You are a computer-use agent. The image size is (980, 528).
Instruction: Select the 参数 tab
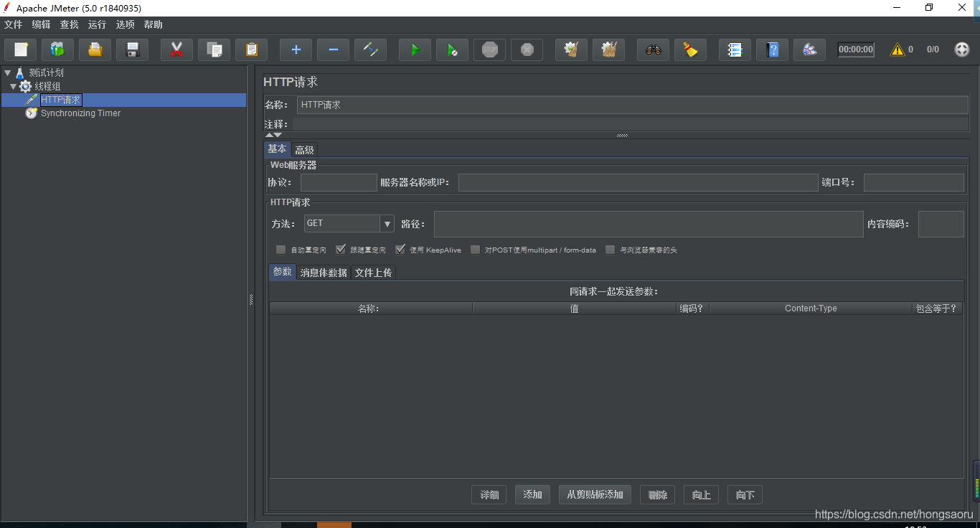click(283, 272)
